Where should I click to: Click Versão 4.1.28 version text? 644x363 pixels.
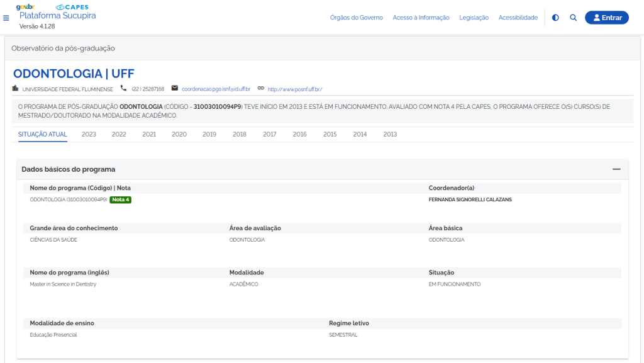pyautogui.click(x=37, y=26)
